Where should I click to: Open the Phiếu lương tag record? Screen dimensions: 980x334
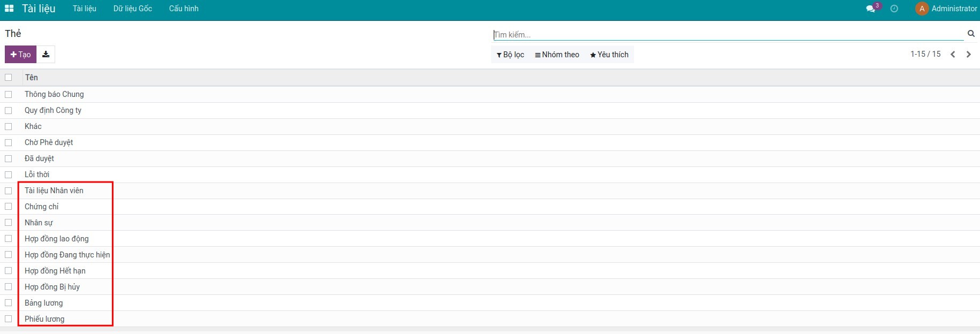click(44, 319)
